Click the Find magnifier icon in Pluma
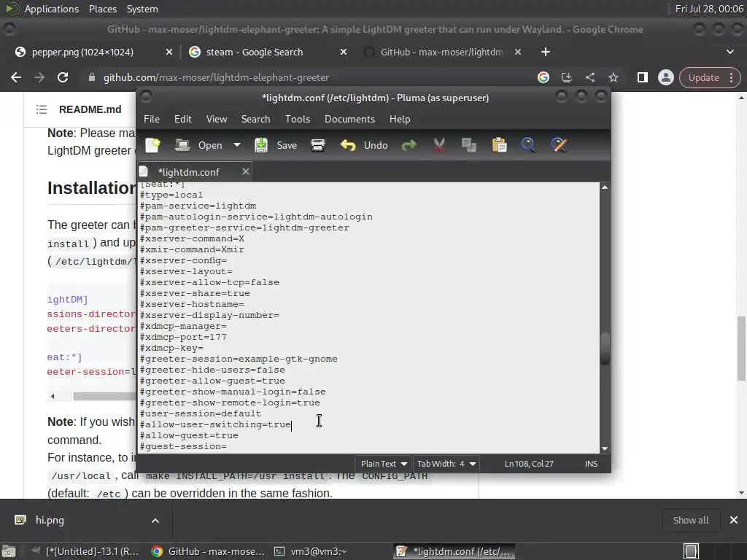Screen dimensions: 747x560 528,145
